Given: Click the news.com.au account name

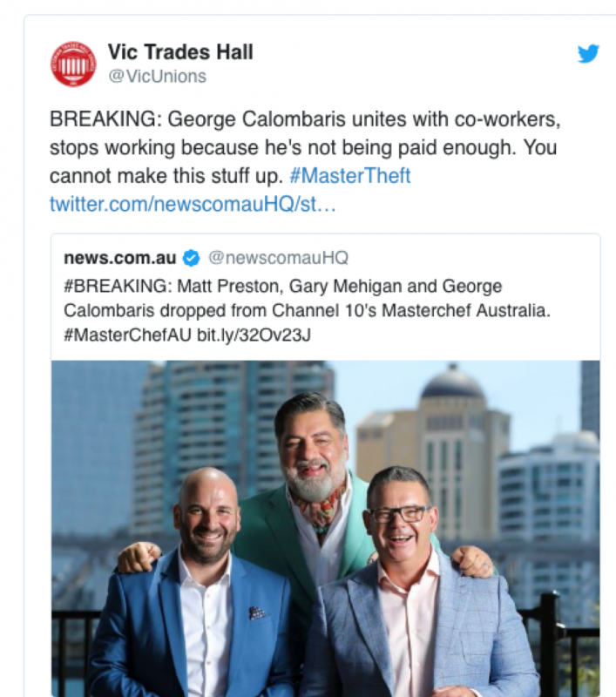Looking at the screenshot, I should [120, 258].
